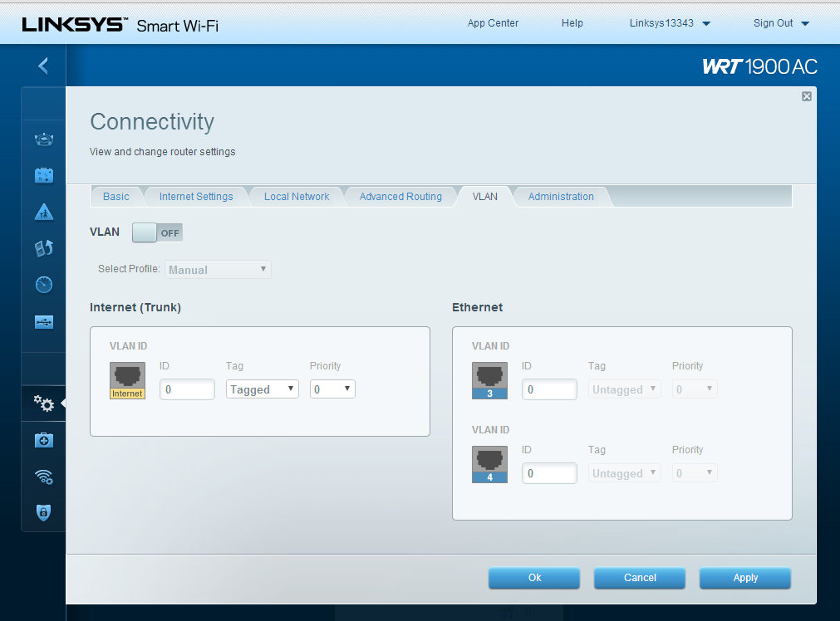Open the Help link
Viewport: 840px width, 621px height.
pyautogui.click(x=572, y=23)
